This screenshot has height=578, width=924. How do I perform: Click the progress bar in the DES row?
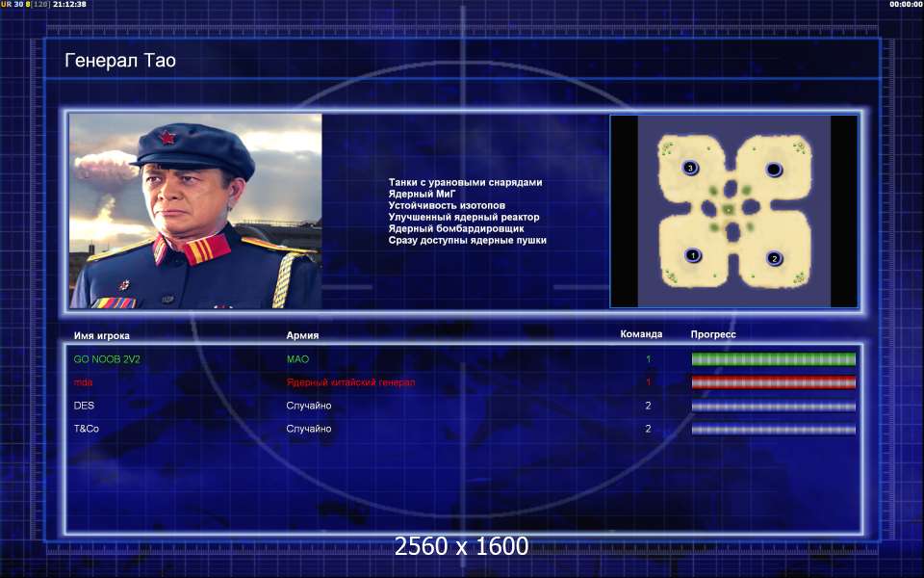point(773,406)
